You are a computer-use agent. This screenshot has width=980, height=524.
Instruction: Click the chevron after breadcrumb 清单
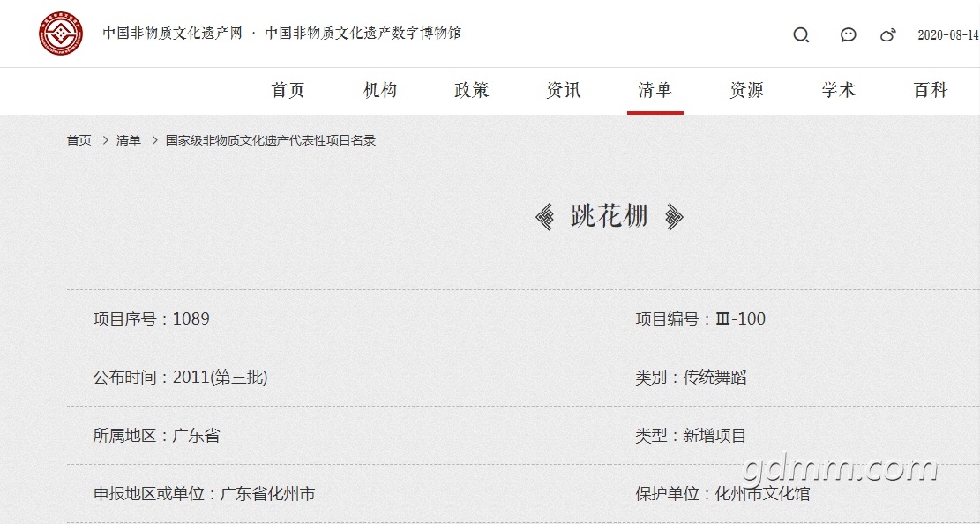[x=153, y=140]
